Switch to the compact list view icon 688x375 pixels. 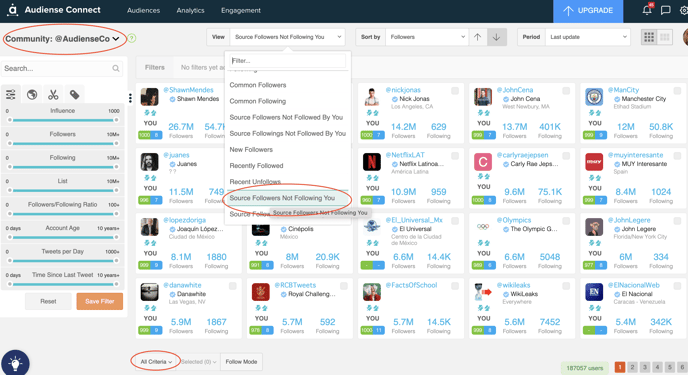[665, 37]
